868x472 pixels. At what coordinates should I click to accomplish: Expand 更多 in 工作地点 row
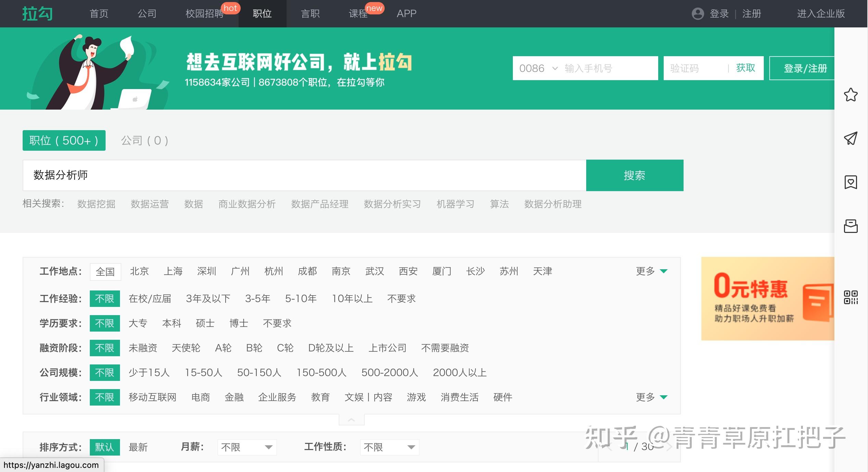point(651,271)
